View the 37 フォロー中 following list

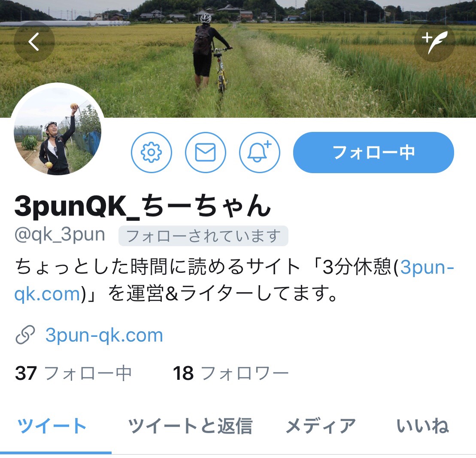(73, 373)
